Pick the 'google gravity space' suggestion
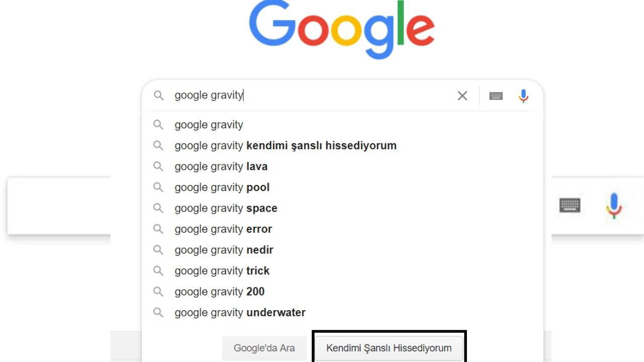This screenshot has height=362, width=644. (343, 208)
